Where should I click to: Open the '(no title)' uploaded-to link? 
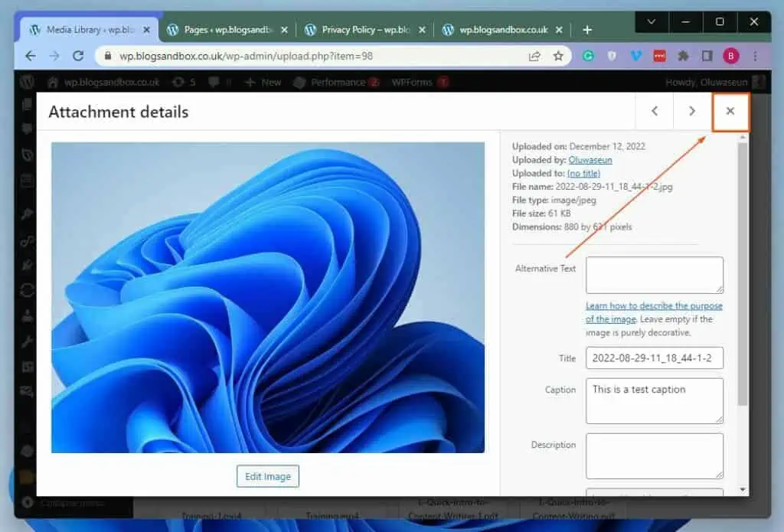point(583,174)
